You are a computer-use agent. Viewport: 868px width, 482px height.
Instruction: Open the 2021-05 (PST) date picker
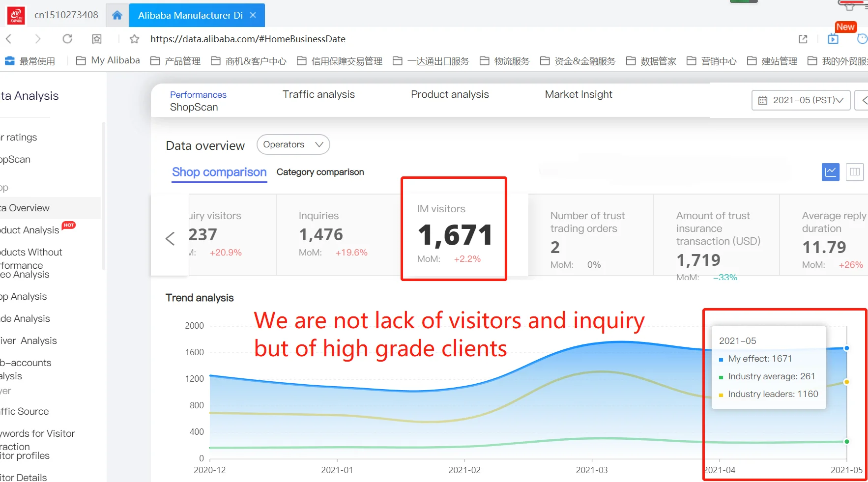pos(801,100)
